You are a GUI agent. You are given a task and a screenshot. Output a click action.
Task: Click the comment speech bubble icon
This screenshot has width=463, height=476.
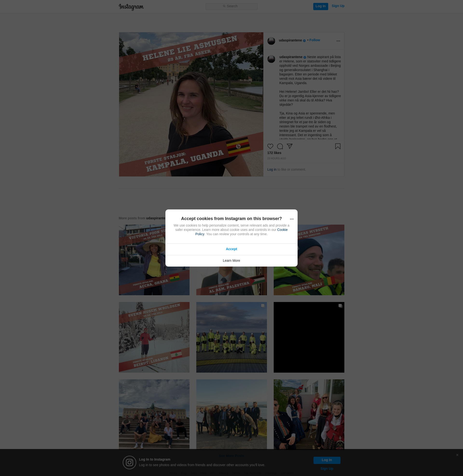click(280, 146)
